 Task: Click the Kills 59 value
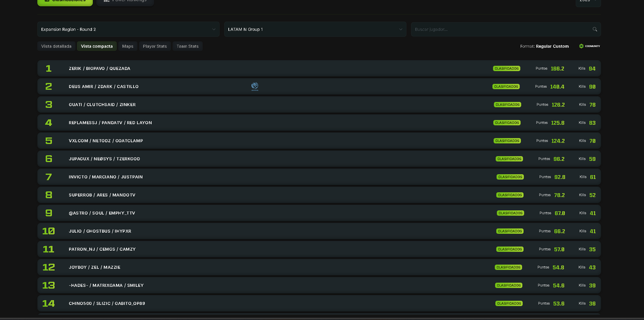(x=592, y=159)
